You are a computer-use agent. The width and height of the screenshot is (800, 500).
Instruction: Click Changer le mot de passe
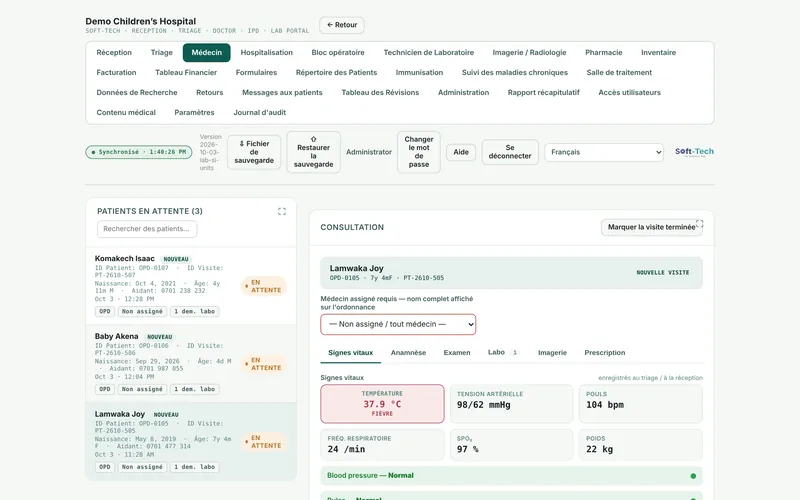419,152
